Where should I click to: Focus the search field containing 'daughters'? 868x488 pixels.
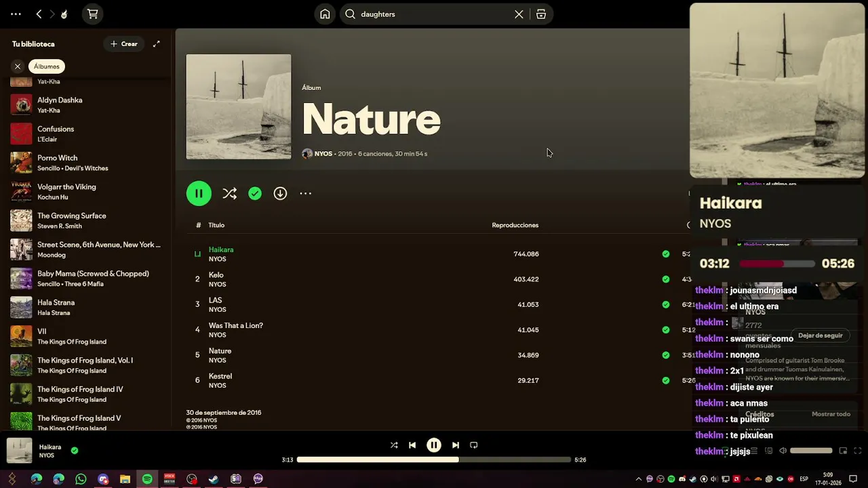(434, 14)
